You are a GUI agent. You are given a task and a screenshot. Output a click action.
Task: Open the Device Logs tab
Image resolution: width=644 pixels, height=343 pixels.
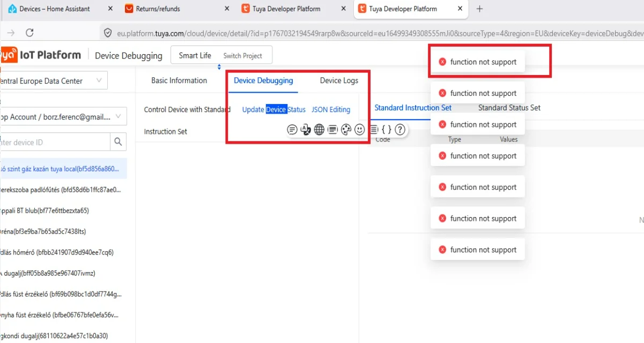[x=339, y=80]
